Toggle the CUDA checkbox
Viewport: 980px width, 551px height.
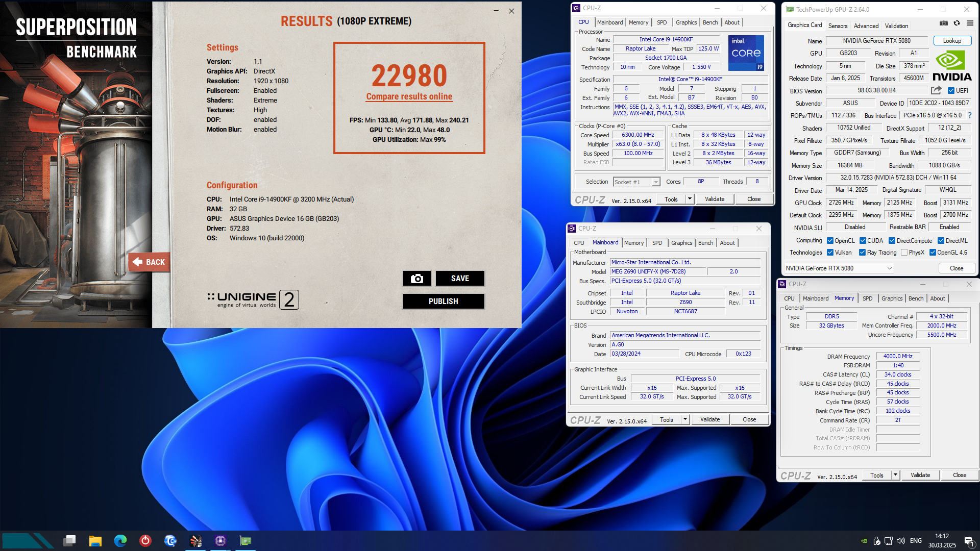(863, 241)
